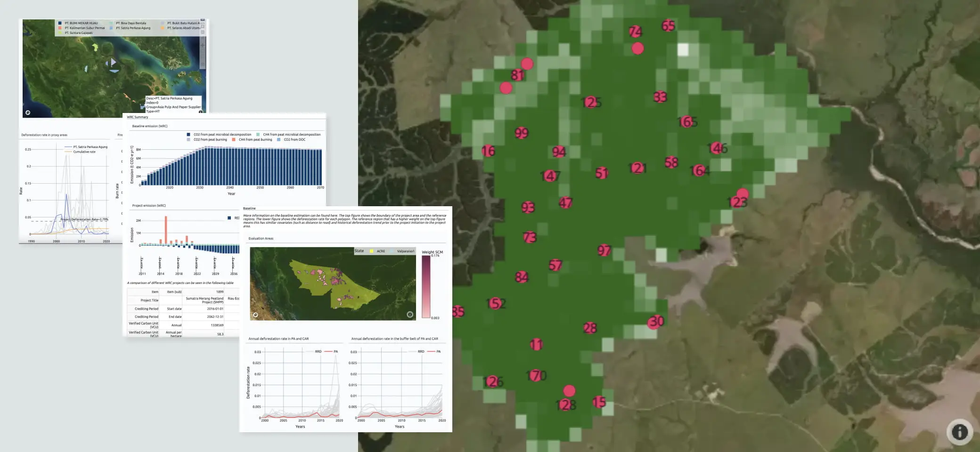The width and height of the screenshot is (980, 452).
Task: Toggle PT. BUMI MEKAR HIJAU legend entry
Action: [78, 23]
